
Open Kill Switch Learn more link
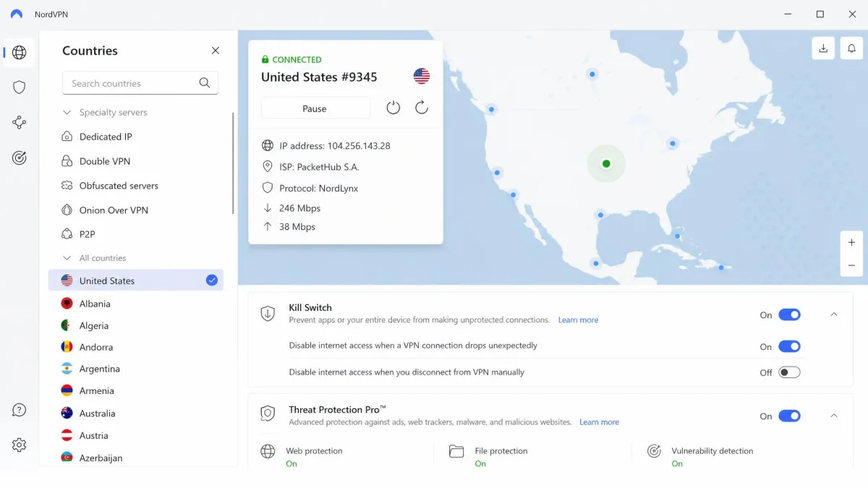click(x=578, y=320)
